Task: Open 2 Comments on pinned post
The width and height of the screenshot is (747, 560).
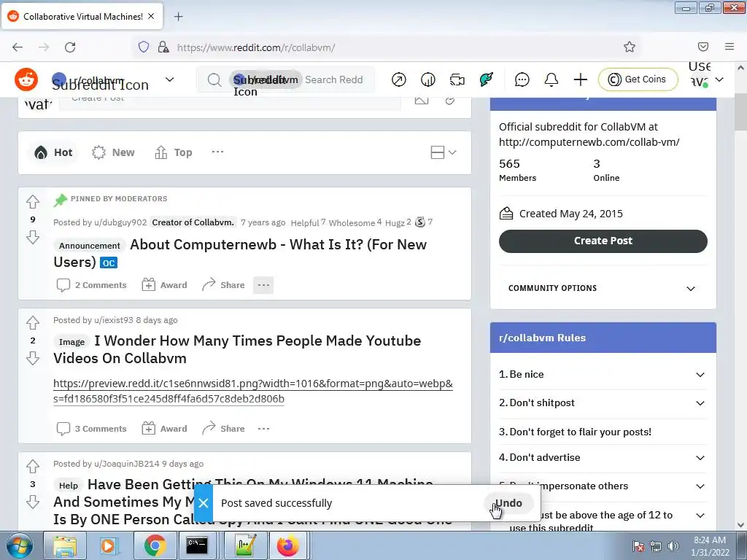Action: tap(91, 285)
